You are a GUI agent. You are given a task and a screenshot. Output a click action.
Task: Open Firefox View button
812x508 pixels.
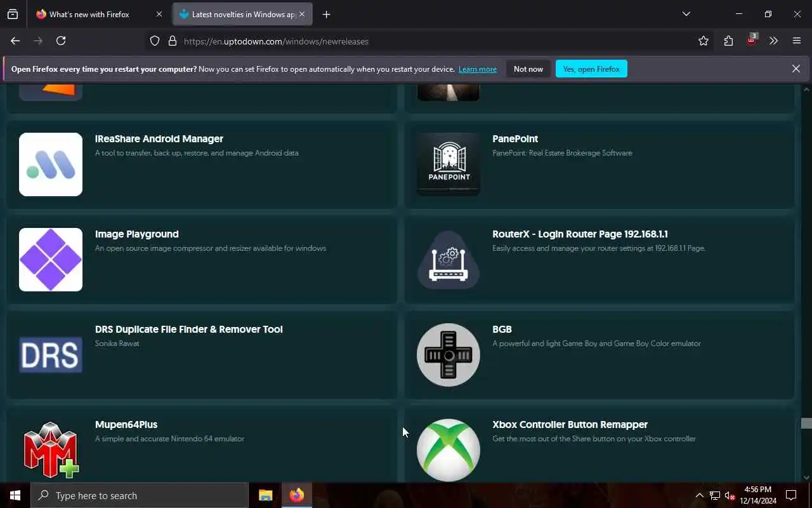point(13,14)
